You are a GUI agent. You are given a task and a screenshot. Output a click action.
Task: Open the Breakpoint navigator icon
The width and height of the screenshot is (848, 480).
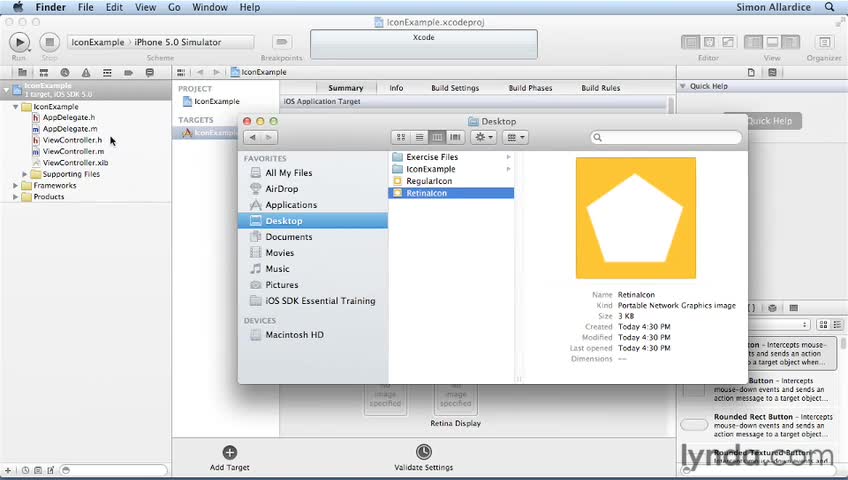click(128, 72)
